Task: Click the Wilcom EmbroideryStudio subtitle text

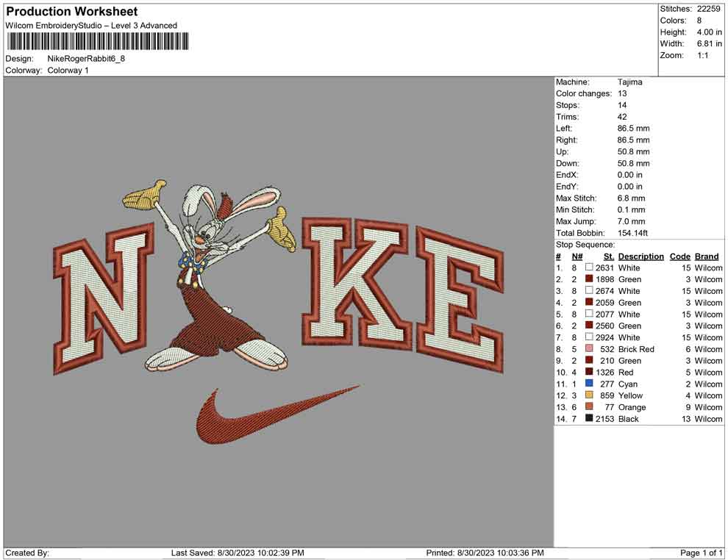Action: 91,26
